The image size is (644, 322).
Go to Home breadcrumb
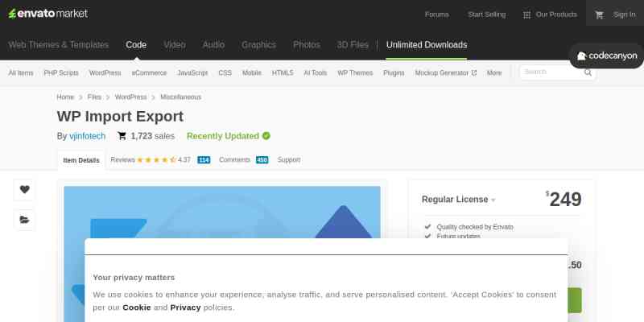[x=65, y=97]
